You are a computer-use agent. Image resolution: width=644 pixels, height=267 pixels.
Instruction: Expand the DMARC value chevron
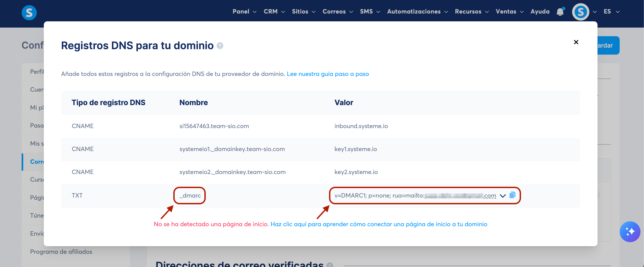point(503,196)
